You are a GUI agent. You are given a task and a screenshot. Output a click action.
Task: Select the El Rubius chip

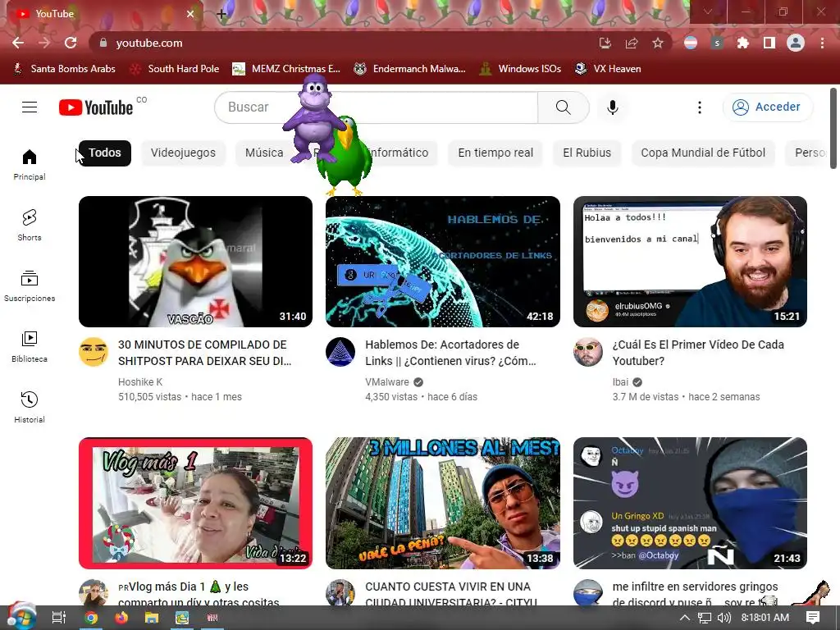(587, 153)
